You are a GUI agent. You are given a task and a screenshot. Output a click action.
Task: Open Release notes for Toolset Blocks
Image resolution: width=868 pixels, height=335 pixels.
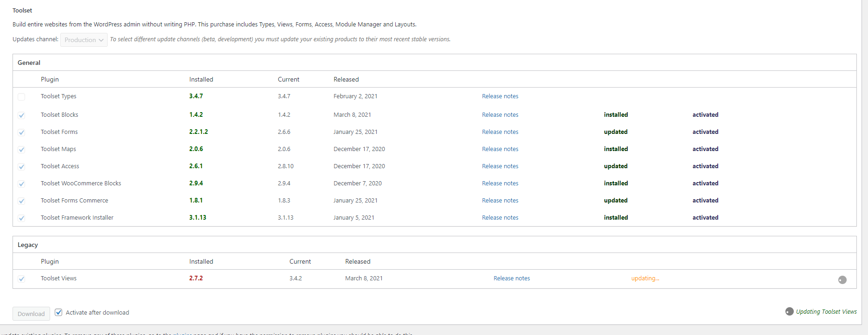tap(500, 115)
